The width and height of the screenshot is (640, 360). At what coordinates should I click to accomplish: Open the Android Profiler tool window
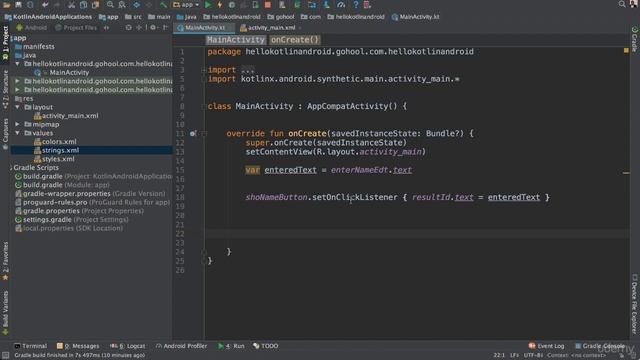point(181,346)
